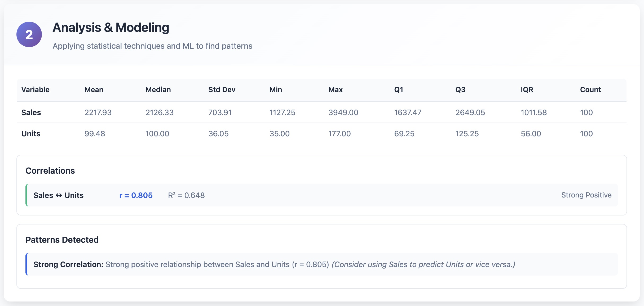Click the purple step 2 badge

pos(29,34)
